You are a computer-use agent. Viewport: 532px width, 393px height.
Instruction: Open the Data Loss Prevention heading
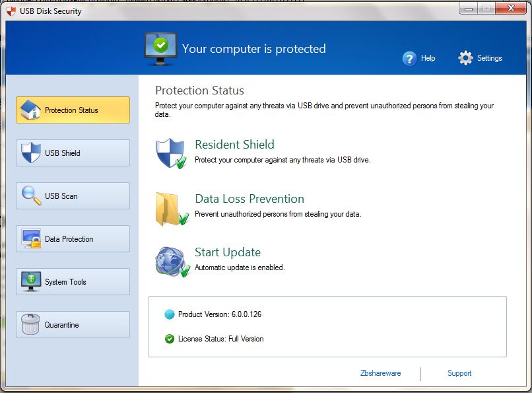[x=249, y=199]
